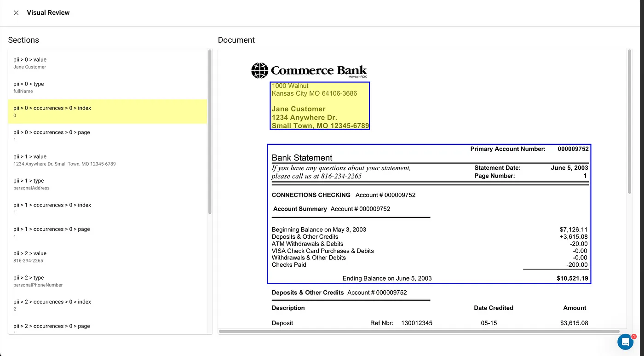Click the +3,615.08 deposits amount

pyautogui.click(x=574, y=237)
